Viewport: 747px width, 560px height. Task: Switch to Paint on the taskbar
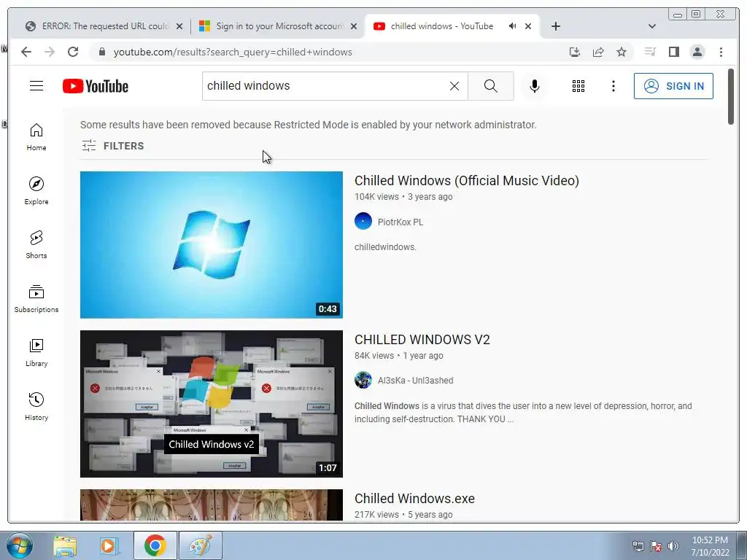[200, 545]
